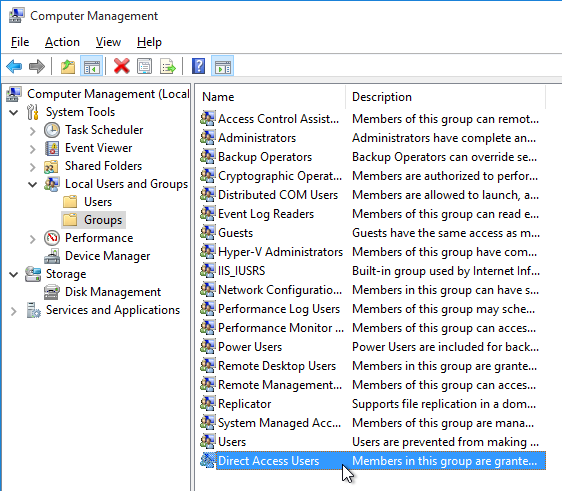Click the blue Back arrow toolbar icon

(x=14, y=66)
